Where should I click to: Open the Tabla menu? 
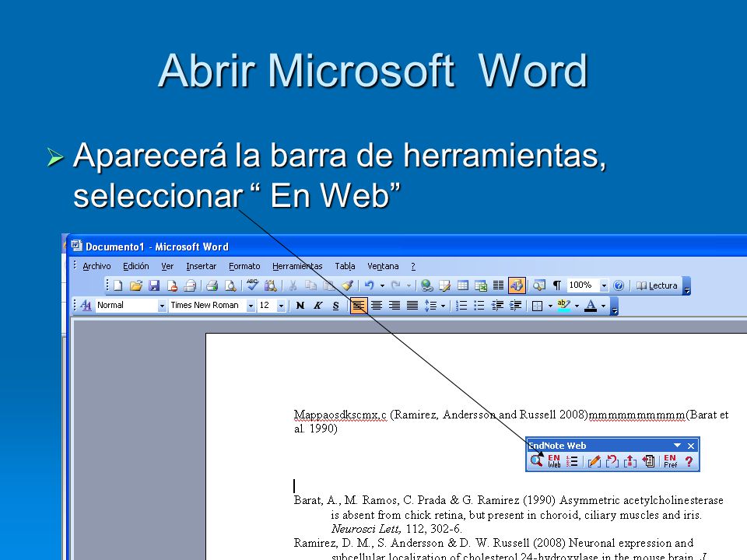pos(345,266)
